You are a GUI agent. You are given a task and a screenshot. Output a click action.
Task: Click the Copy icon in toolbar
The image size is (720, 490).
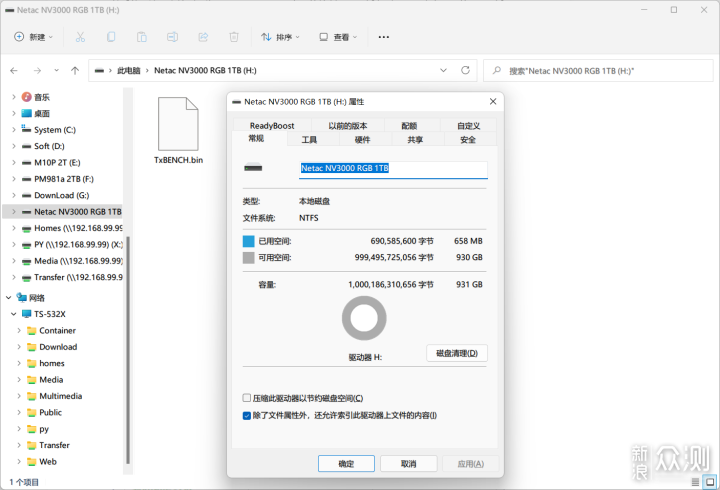click(111, 37)
